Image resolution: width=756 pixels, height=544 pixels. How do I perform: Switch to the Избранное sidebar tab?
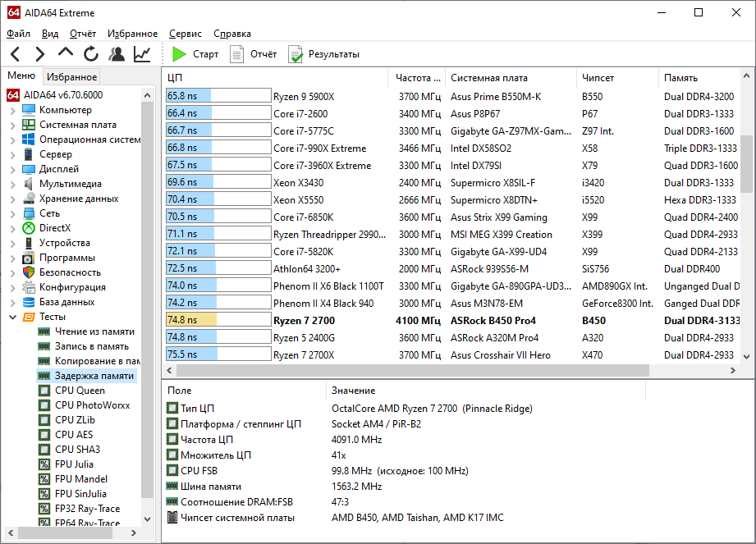coord(72,76)
